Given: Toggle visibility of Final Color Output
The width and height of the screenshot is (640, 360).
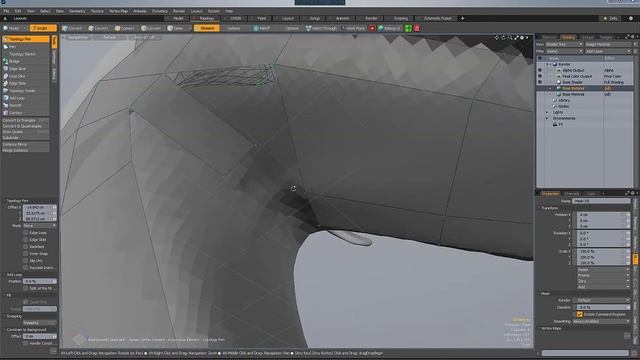Looking at the screenshot, I should tap(540, 76).
